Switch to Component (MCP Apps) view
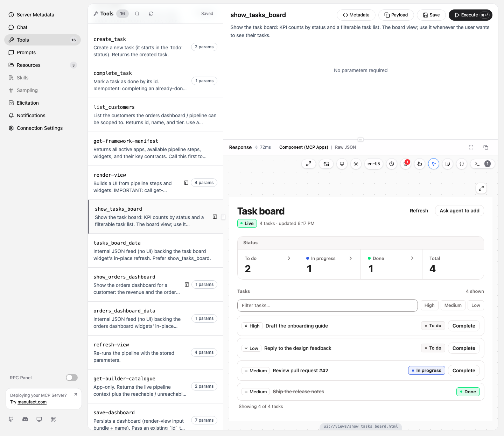504x436 pixels. tap(303, 147)
